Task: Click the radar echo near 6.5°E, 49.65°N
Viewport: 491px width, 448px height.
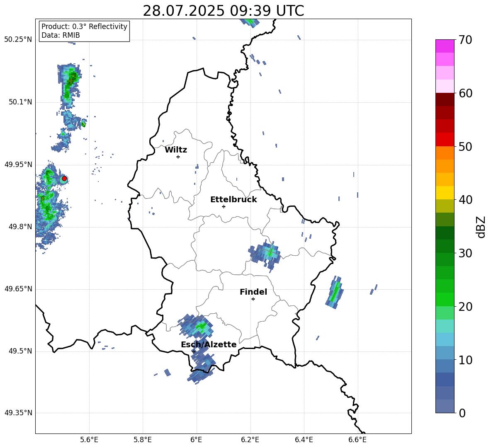Action: [x=334, y=292]
